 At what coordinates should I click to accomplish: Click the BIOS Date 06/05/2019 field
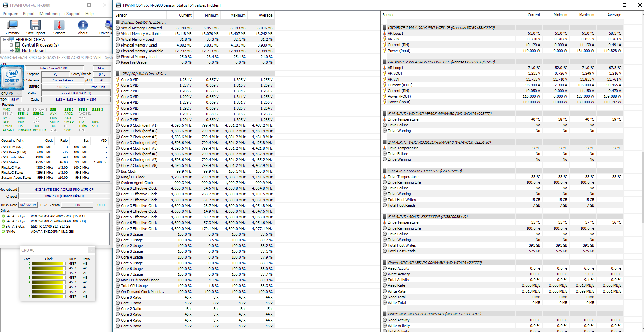pyautogui.click(x=28, y=205)
